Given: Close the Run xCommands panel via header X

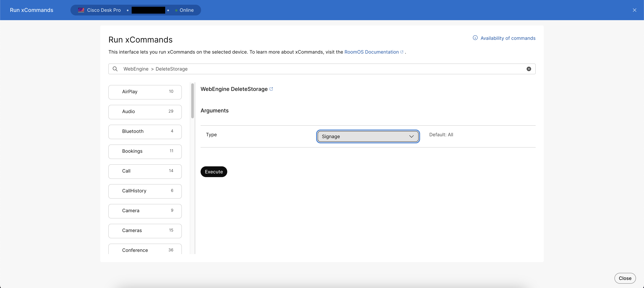Looking at the screenshot, I should [635, 10].
